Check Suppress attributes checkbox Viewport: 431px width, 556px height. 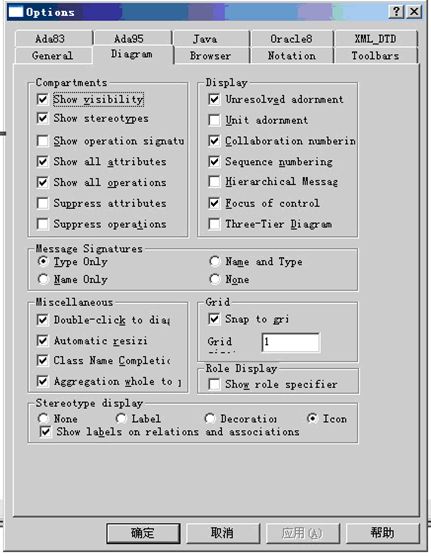42,203
